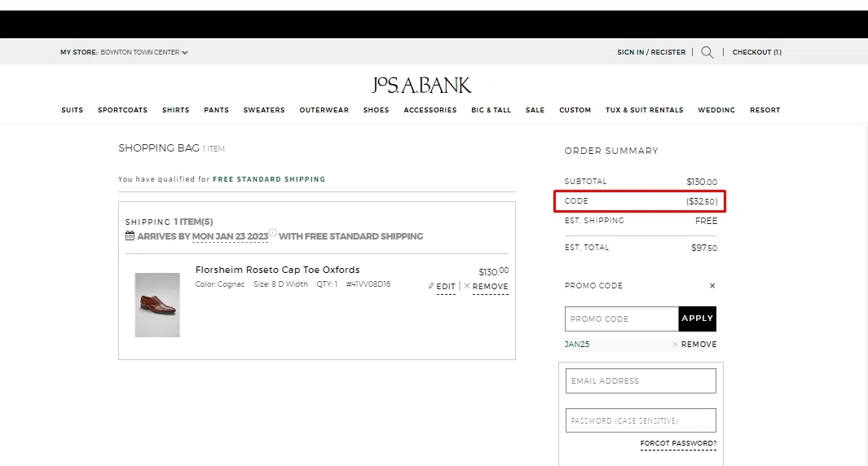Edit the Florsheim Roseto item

[x=446, y=287]
